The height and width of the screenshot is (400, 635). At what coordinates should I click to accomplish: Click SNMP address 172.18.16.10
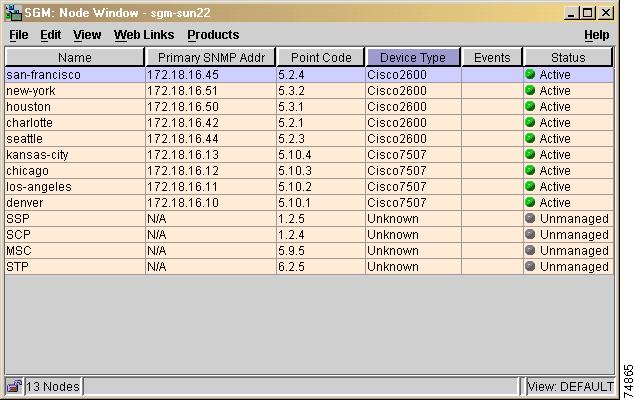tap(183, 203)
